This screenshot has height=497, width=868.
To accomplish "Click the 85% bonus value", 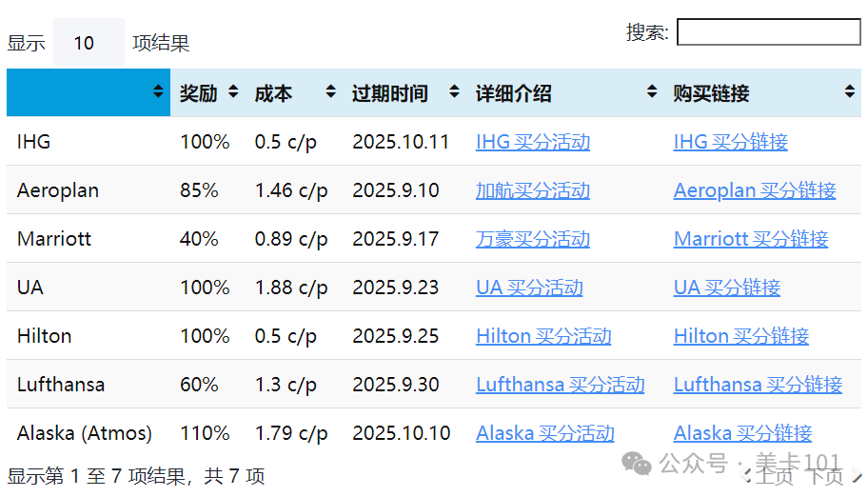I will pyautogui.click(x=199, y=190).
